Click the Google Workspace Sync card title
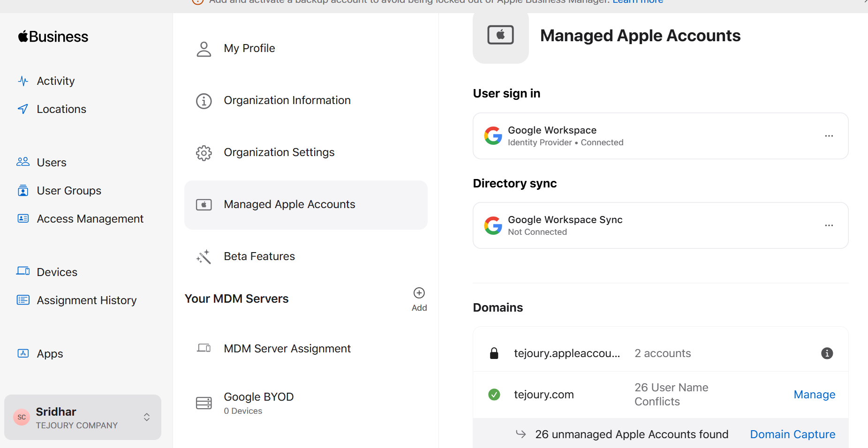The height and width of the screenshot is (448, 868). (x=565, y=220)
